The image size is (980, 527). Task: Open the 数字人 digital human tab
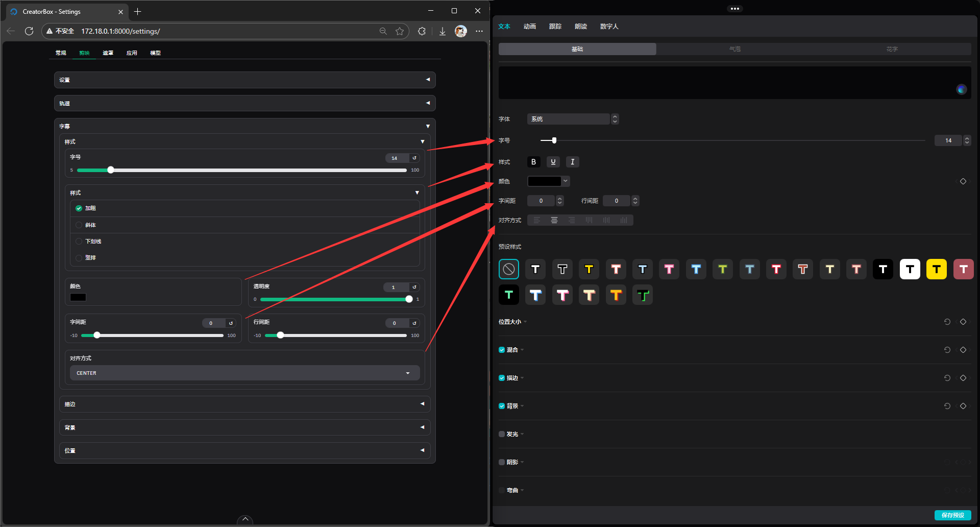tap(609, 27)
